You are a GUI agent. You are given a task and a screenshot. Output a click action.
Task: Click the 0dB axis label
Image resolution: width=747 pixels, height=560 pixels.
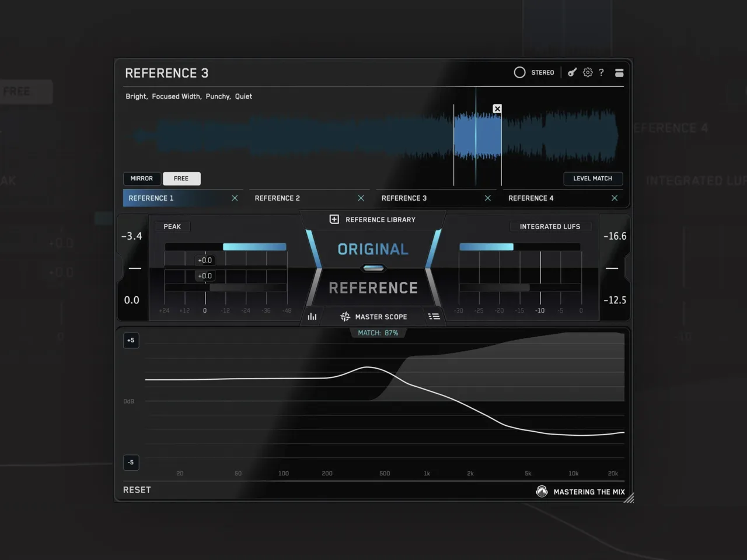click(129, 401)
